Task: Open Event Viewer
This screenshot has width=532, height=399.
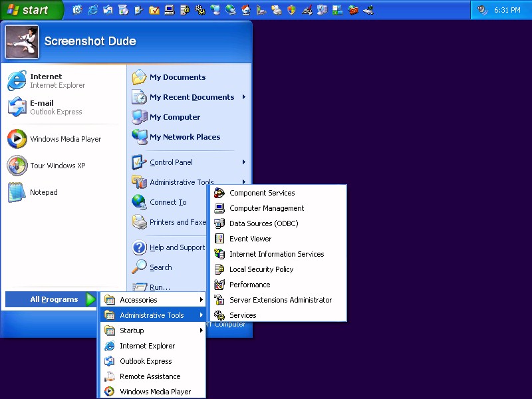Action: pyautogui.click(x=250, y=239)
